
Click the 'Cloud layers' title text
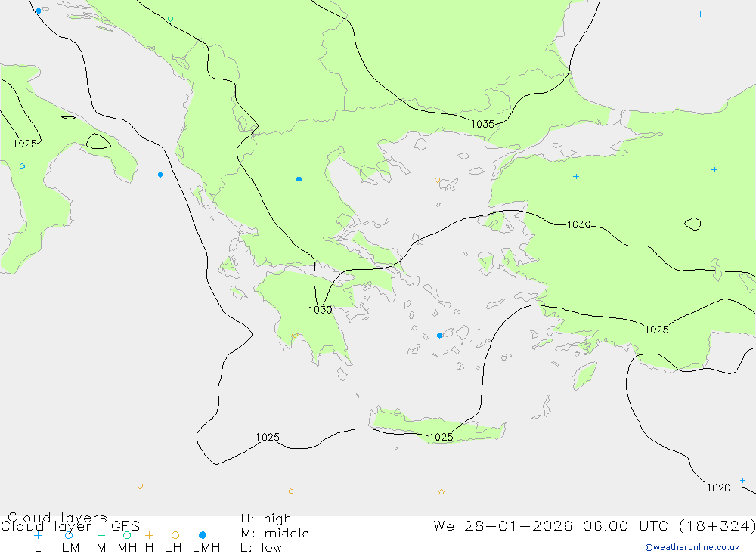[x=57, y=518]
